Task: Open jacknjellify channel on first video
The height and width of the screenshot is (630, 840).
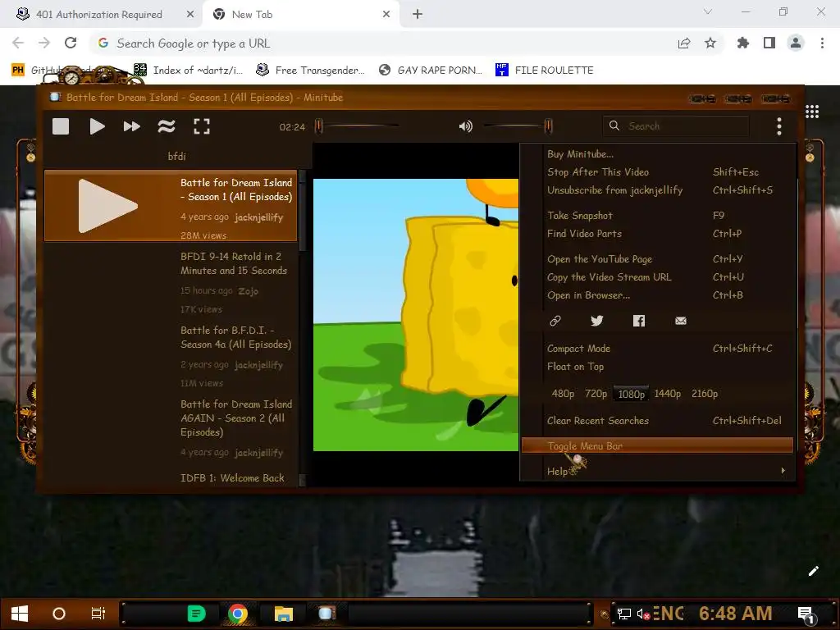Action: (258, 217)
